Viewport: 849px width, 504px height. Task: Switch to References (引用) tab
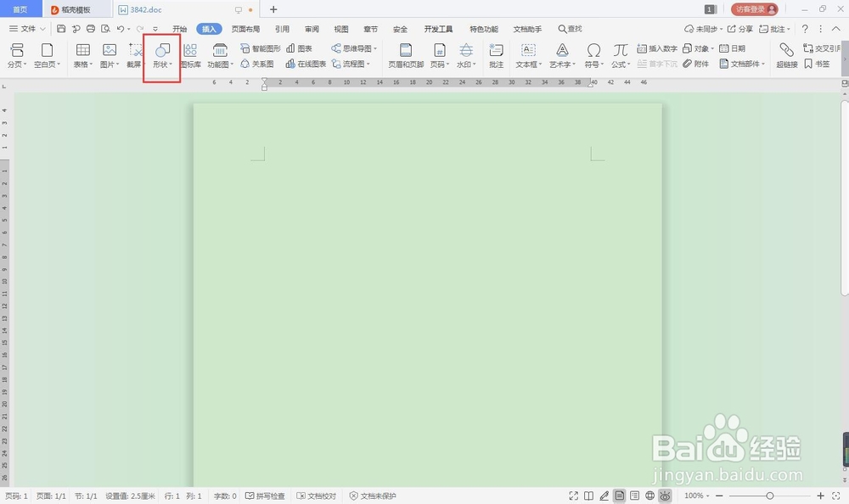click(282, 29)
